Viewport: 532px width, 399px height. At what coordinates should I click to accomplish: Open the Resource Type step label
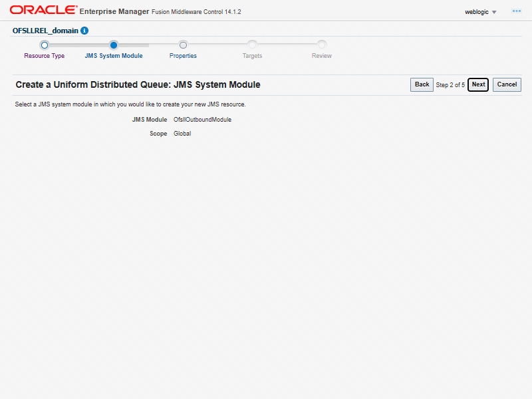45,56
